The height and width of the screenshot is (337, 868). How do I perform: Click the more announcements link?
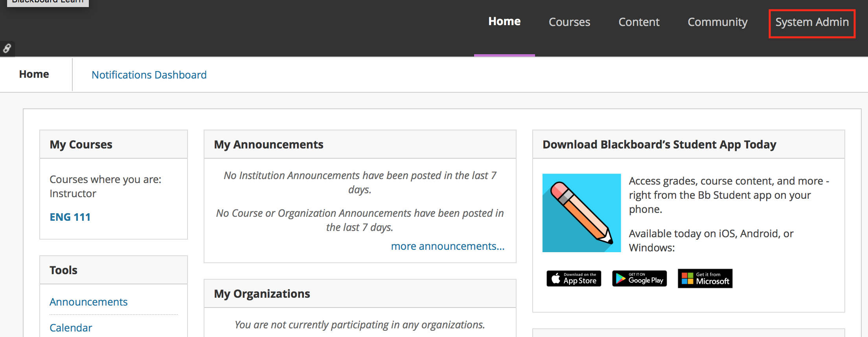point(448,246)
